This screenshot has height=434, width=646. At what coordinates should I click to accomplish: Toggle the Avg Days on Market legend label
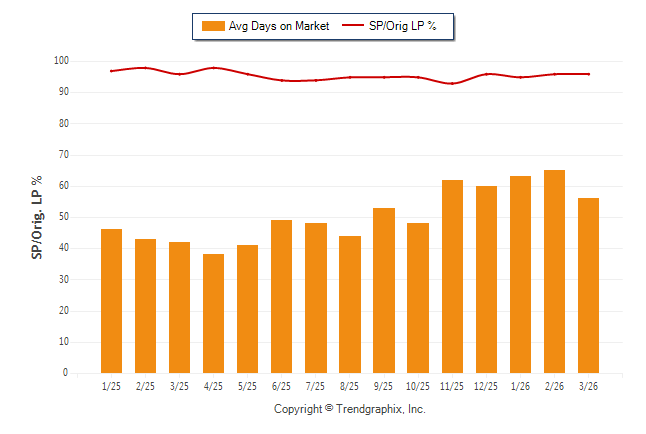[278, 26]
